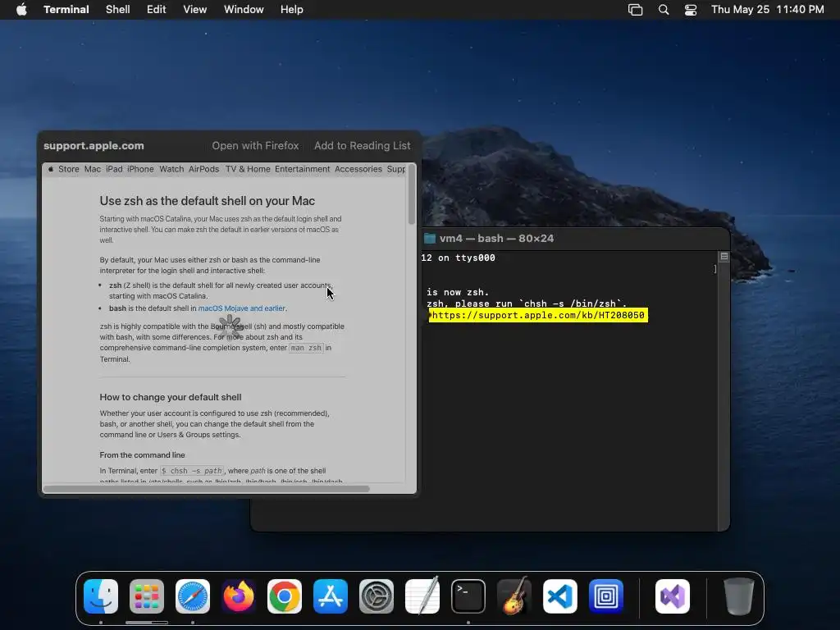Open Mac in Apple navigation bar
The height and width of the screenshot is (630, 840).
(x=93, y=169)
